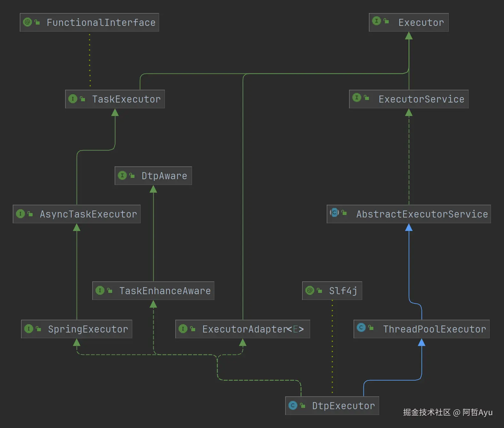Image resolution: width=504 pixels, height=428 pixels.
Task: Select the ExecutorAdapter<E> node label
Action: tap(253, 329)
